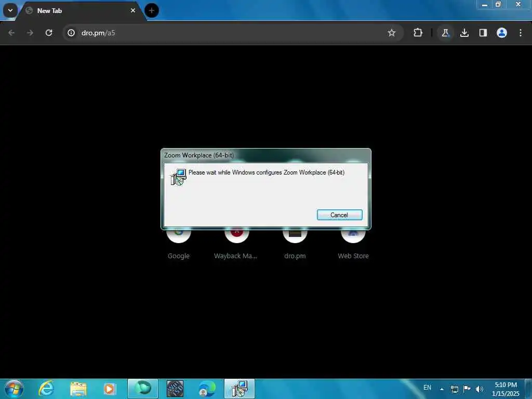Viewport: 532px width, 399px height.
Task: Launch Microsoft Edge from the taskbar
Action: 207,389
